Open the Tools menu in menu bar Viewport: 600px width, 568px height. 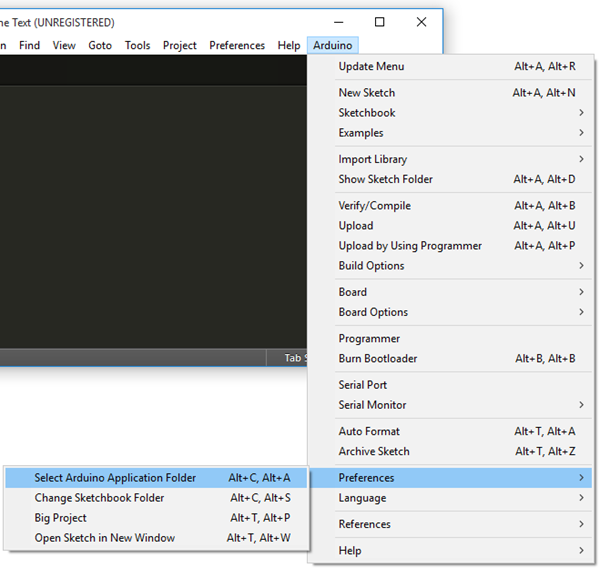click(137, 45)
